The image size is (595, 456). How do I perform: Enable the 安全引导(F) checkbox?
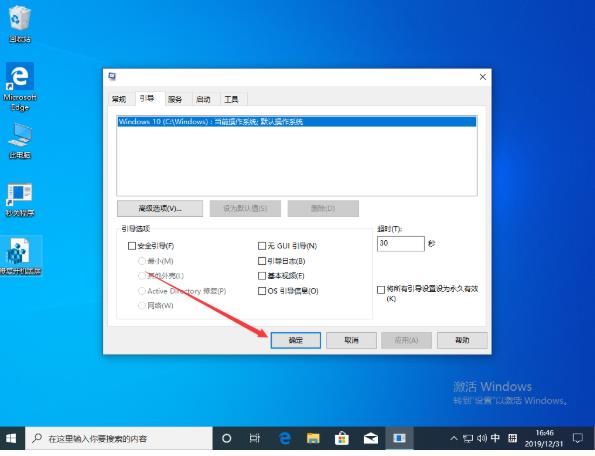coord(132,246)
